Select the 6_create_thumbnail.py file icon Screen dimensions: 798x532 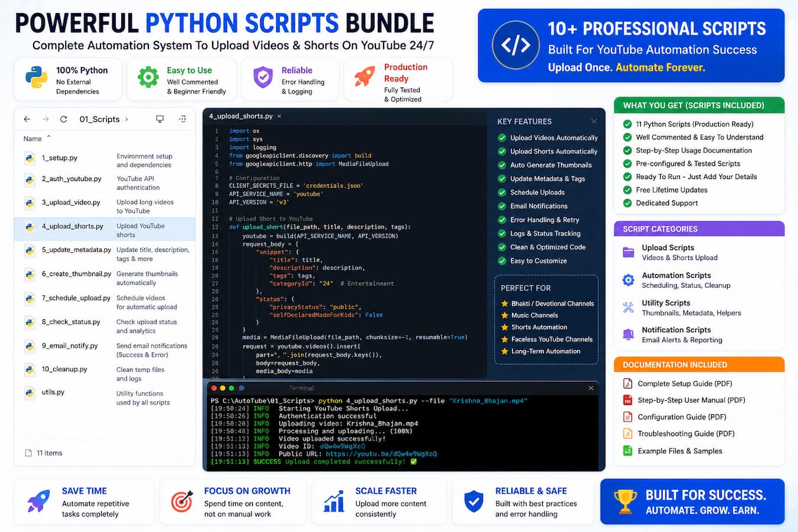[x=30, y=274]
